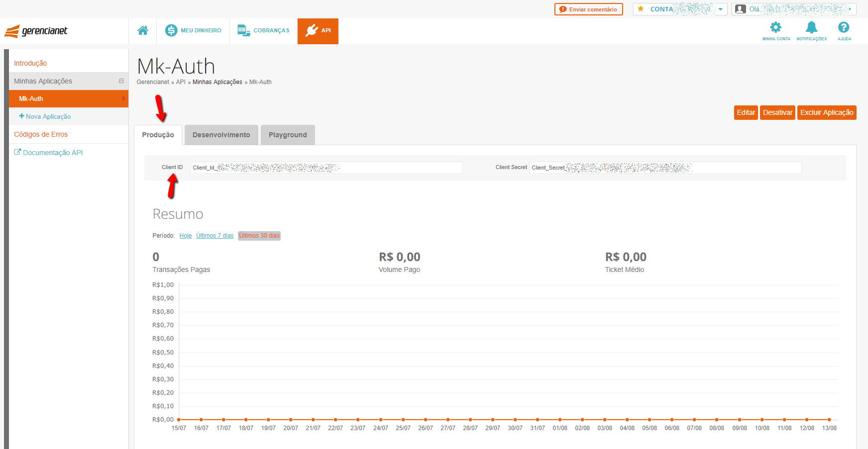Viewport: 868px width, 449px height.
Task: Click Enviar comentário button
Action: click(x=588, y=9)
